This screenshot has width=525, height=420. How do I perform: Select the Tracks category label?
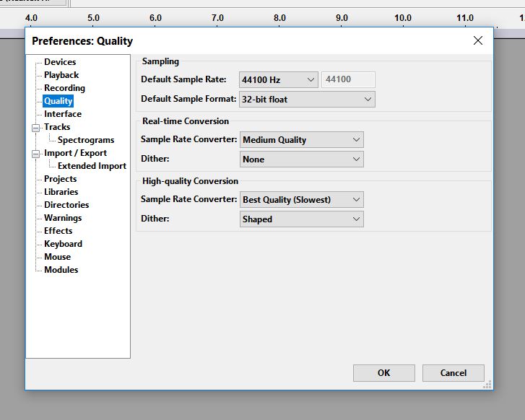pos(57,127)
